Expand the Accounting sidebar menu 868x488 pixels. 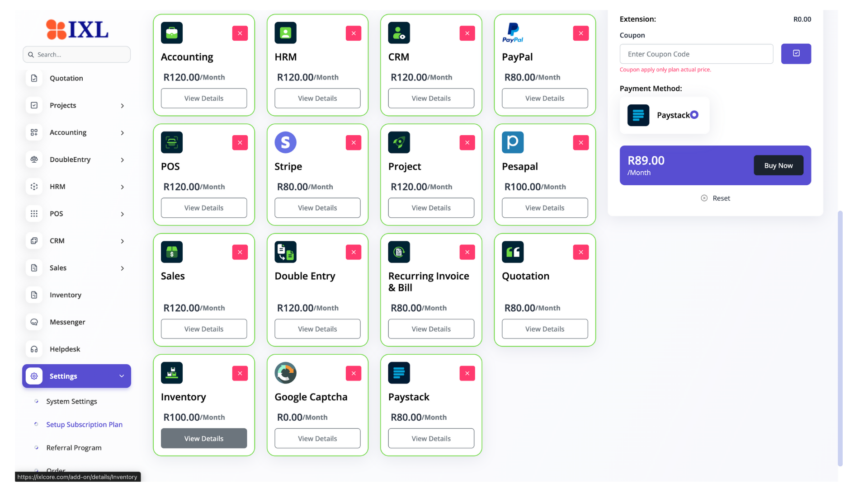[76, 132]
